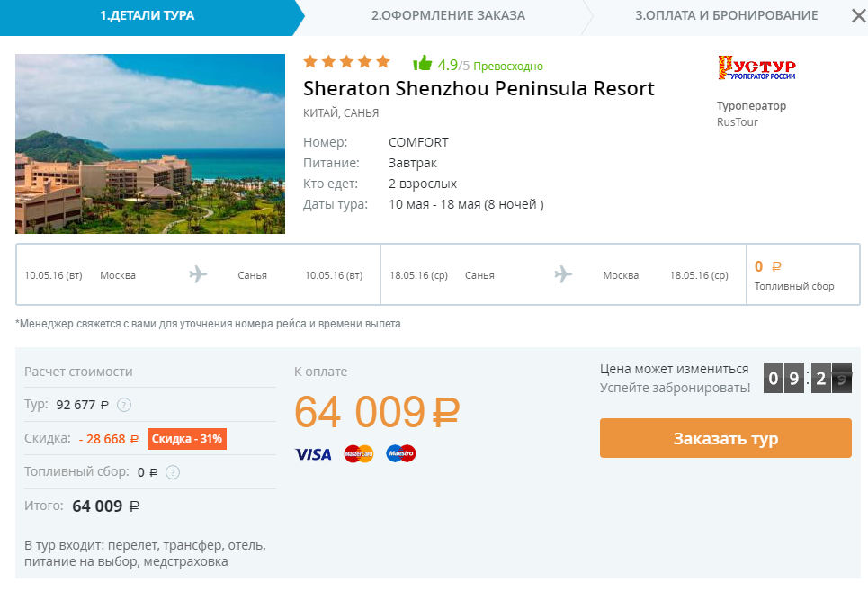This screenshot has height=591, width=868.
Task: Click the Maestro payment logo
Action: 401,453
